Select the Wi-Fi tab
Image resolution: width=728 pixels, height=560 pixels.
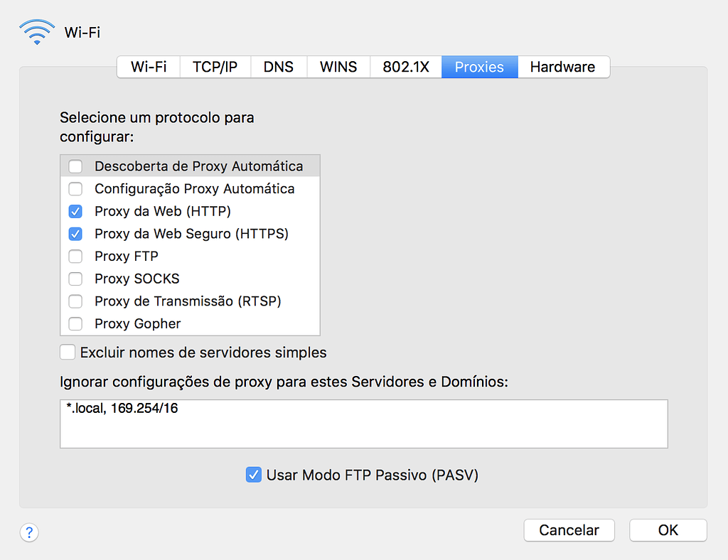click(x=149, y=67)
